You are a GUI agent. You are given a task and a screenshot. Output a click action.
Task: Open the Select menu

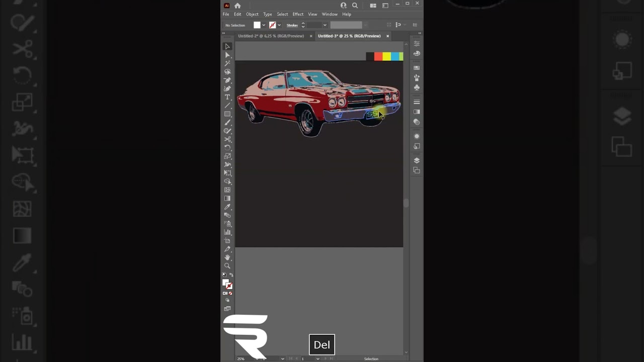[x=283, y=14]
